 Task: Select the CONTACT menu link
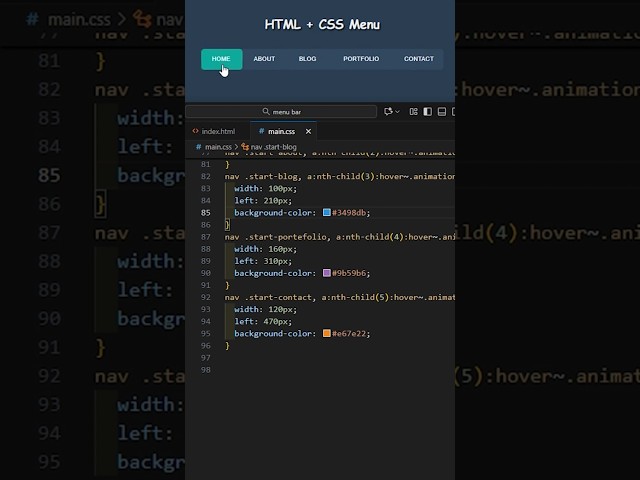(419, 59)
